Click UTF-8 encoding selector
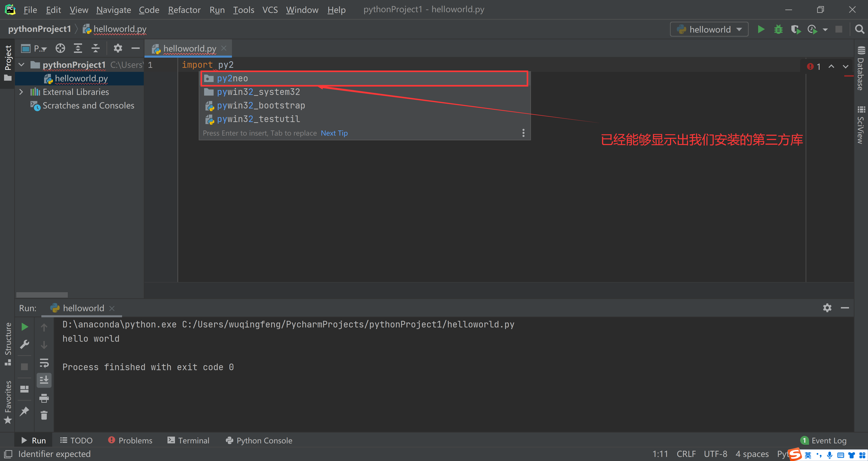Screen dimensions: 868x461 (x=715, y=454)
